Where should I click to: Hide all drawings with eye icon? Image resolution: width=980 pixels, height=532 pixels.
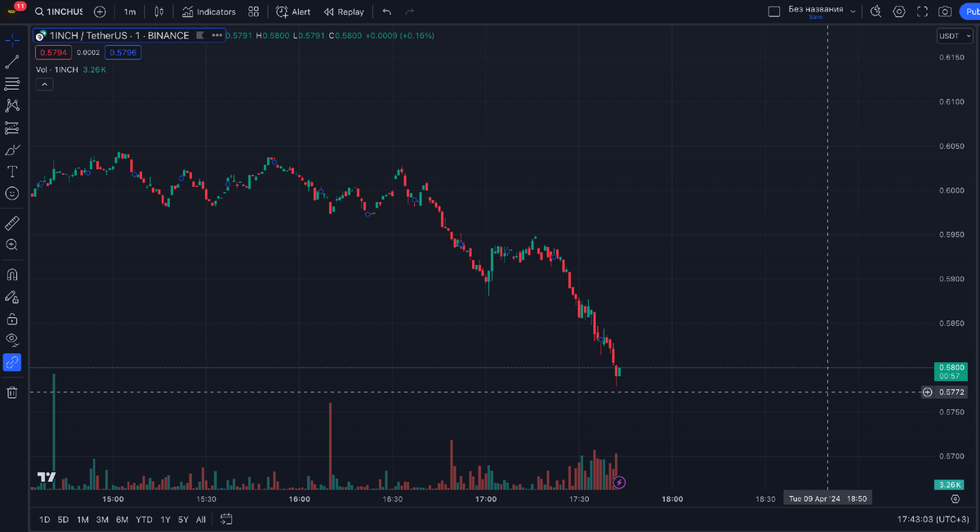tap(12, 340)
